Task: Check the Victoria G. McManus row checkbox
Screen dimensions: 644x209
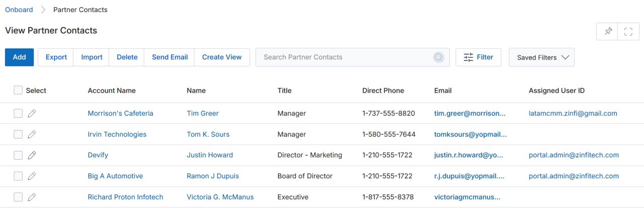Action: tap(18, 197)
